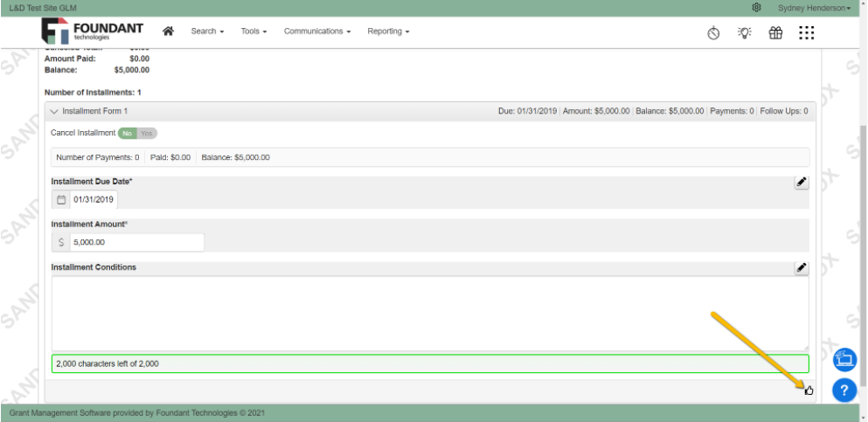Click the "Paid: $0.00" summary text

click(170, 157)
